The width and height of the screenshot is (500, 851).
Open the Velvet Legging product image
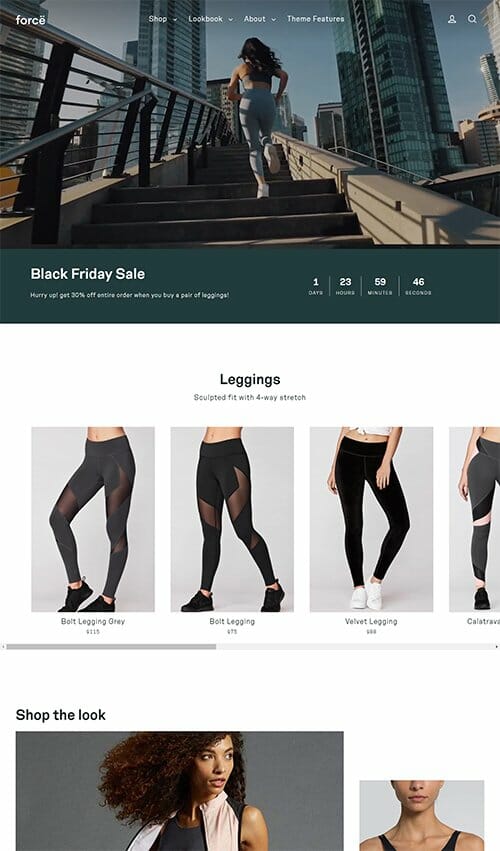point(371,519)
